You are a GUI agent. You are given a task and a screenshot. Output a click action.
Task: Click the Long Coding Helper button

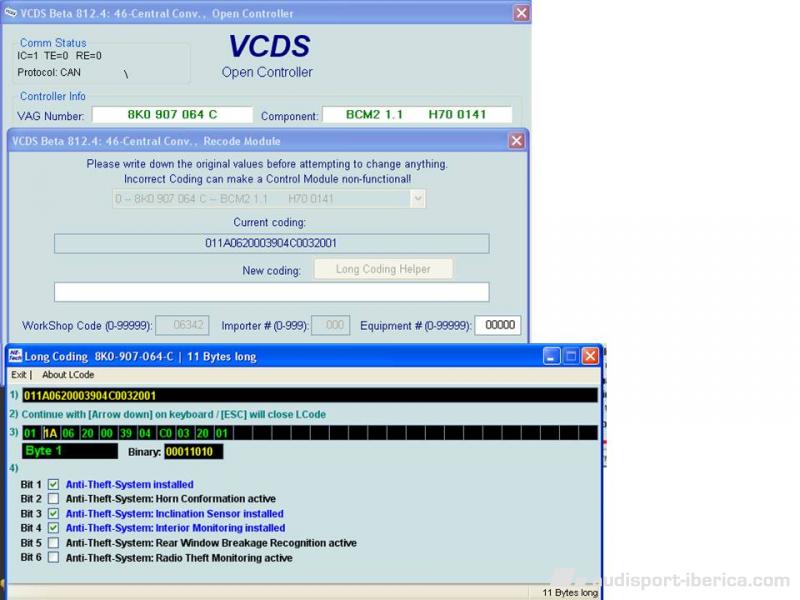point(383,269)
